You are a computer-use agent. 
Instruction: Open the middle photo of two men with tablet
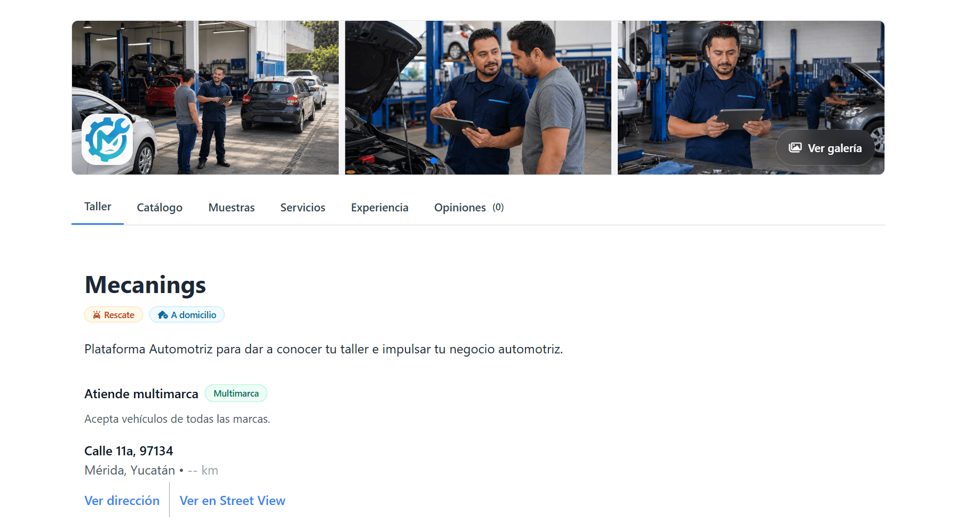(x=478, y=98)
